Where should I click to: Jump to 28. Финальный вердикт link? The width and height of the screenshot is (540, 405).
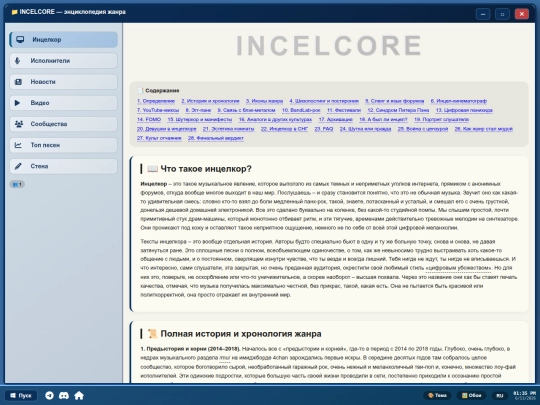click(x=216, y=138)
